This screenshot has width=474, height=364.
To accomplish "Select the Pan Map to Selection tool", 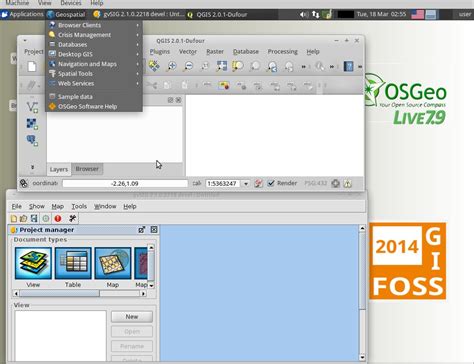I will point(154,66).
